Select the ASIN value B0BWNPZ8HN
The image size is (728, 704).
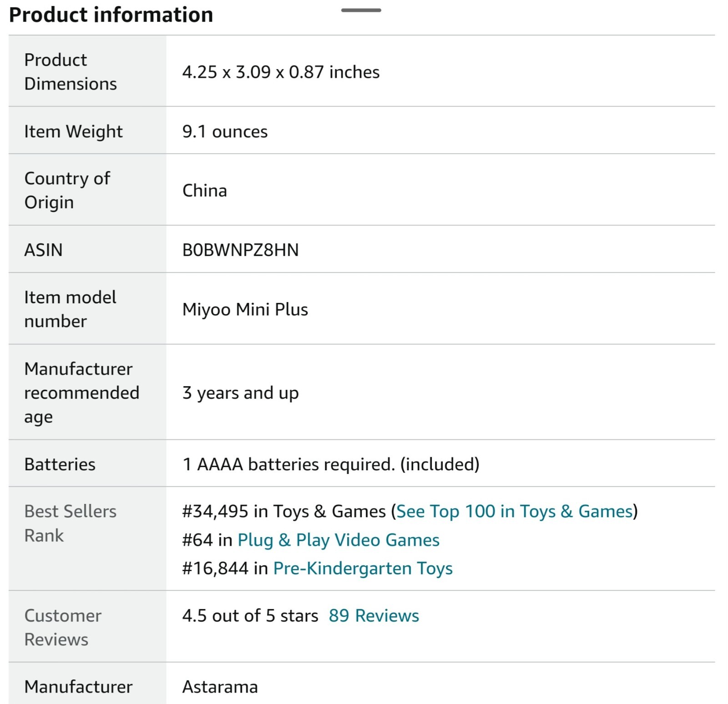(240, 250)
